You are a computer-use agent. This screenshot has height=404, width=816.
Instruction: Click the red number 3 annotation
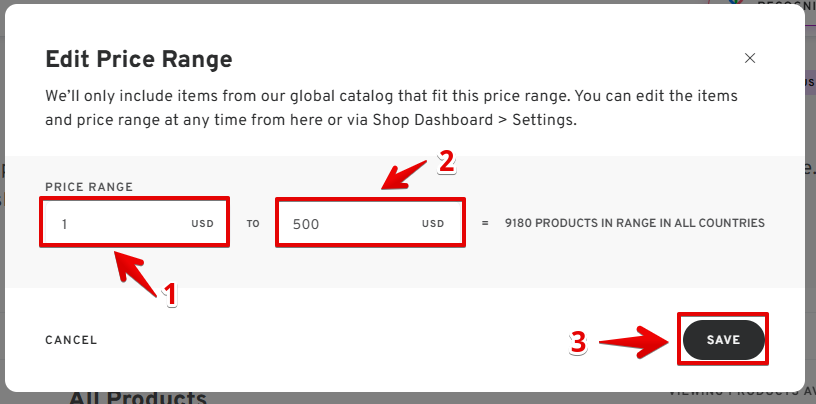[x=578, y=342]
